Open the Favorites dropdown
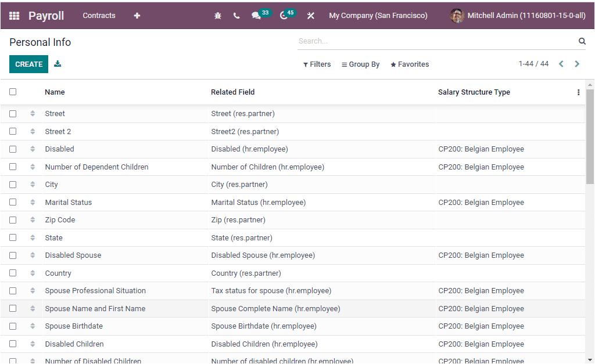 (409, 64)
